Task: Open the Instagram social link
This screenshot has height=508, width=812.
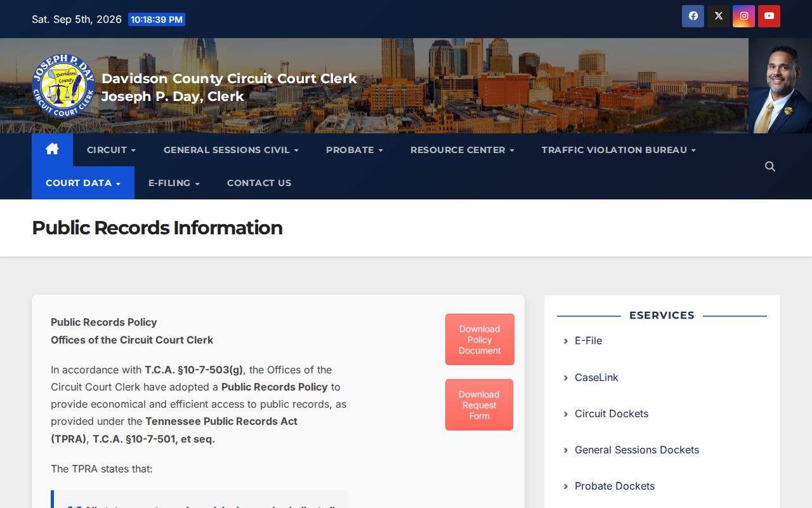Action: click(x=743, y=17)
